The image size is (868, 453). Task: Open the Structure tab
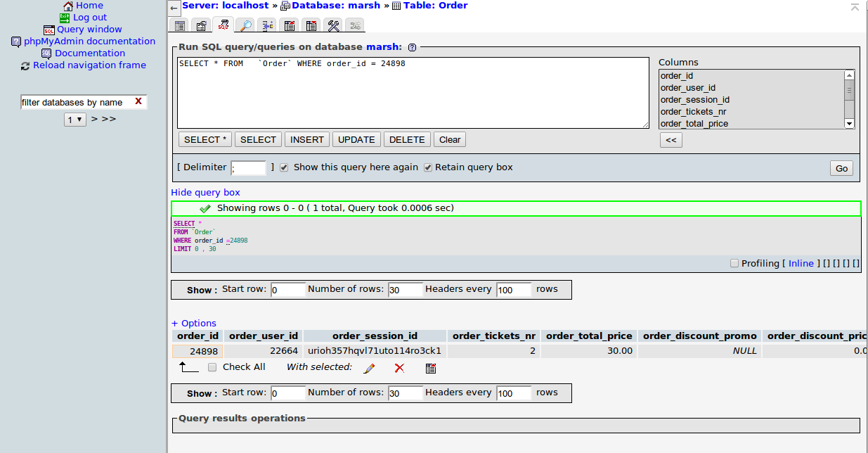(x=201, y=25)
